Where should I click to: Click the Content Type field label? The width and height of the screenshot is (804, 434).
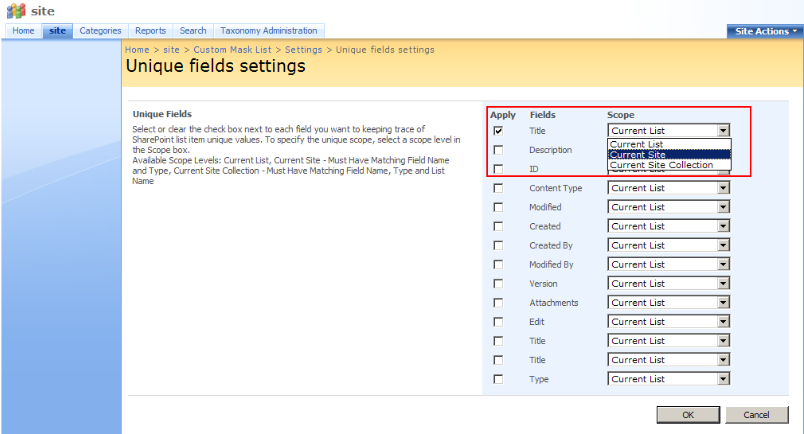tap(556, 188)
